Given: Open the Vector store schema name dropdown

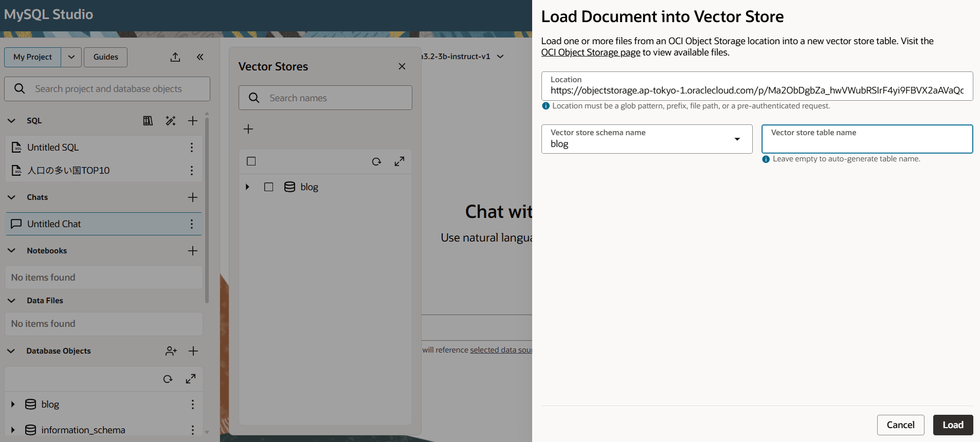Looking at the screenshot, I should pyautogui.click(x=737, y=139).
